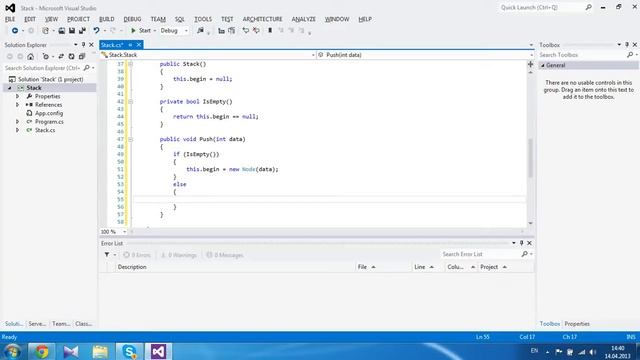Open the DEBUG menu
Viewport: 640px width, 360px height.
click(132, 19)
